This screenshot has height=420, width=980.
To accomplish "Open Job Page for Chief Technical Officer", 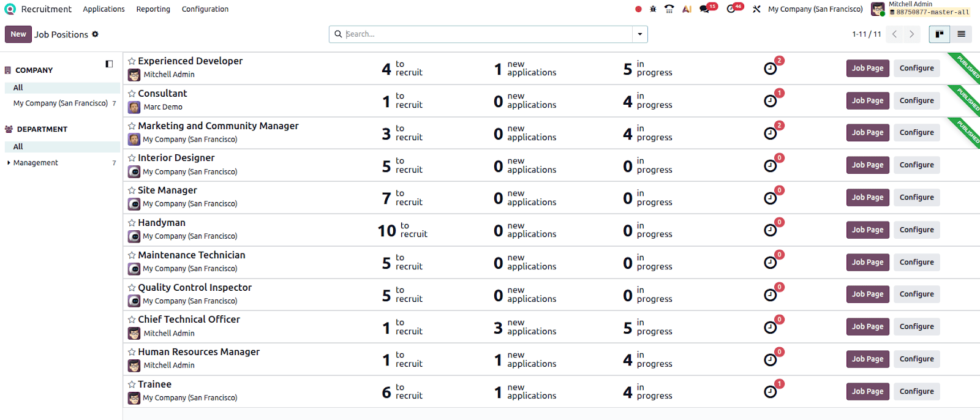I will coord(867,327).
